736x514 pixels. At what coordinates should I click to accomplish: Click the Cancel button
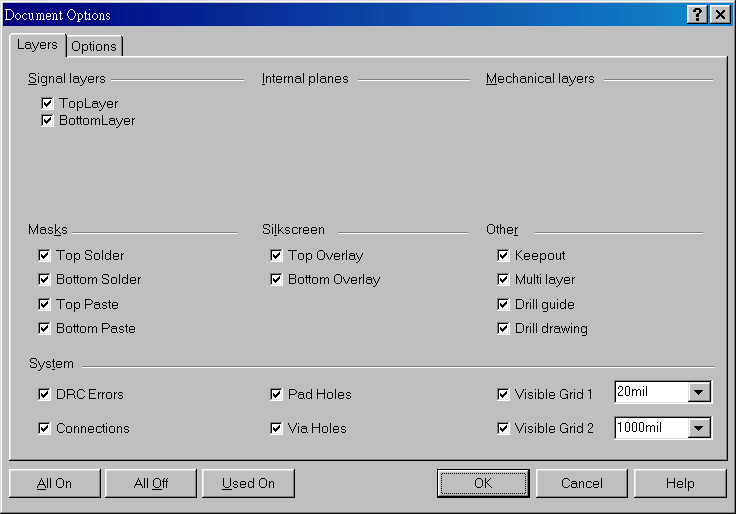pos(581,483)
